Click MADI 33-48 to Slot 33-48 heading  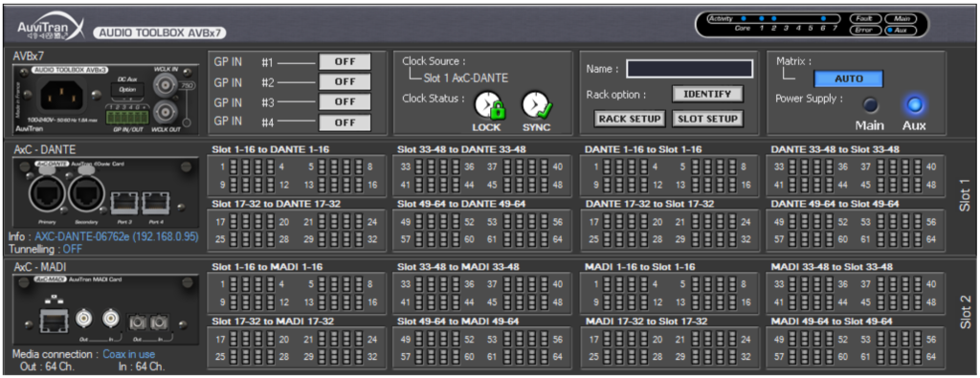coord(832,267)
